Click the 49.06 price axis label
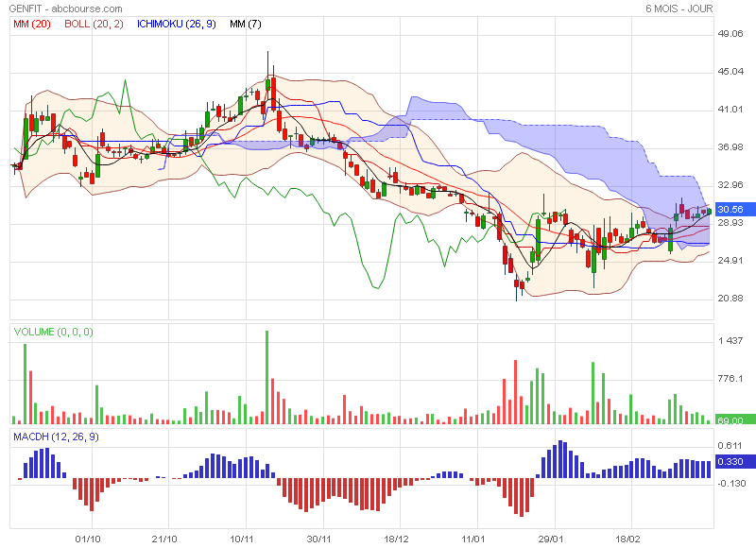The width and height of the screenshot is (756, 548). (730, 34)
